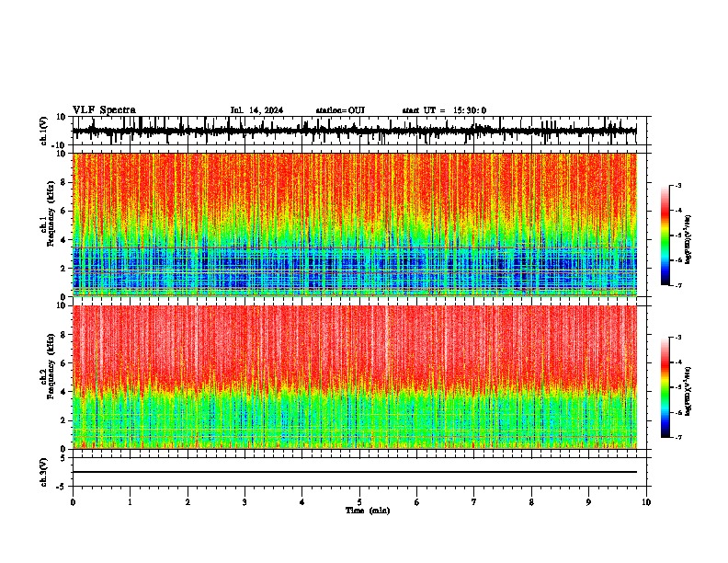Click the ch.1 voltage waveform trace
Screen dimensions: 728x563
pos(354,131)
